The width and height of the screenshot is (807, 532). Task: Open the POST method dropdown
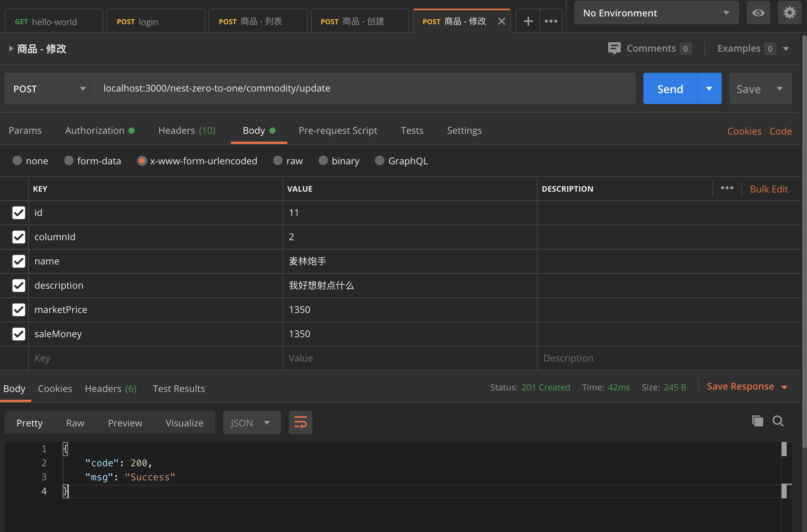coord(50,88)
